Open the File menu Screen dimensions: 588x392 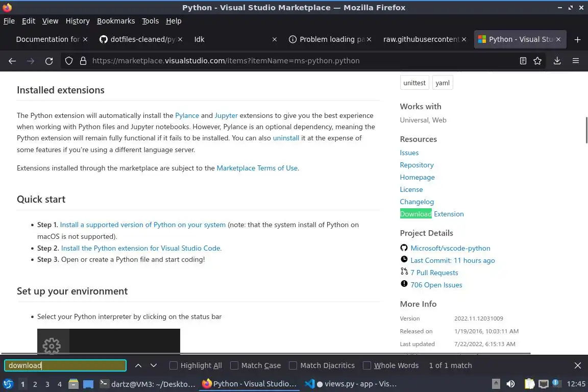point(9,21)
